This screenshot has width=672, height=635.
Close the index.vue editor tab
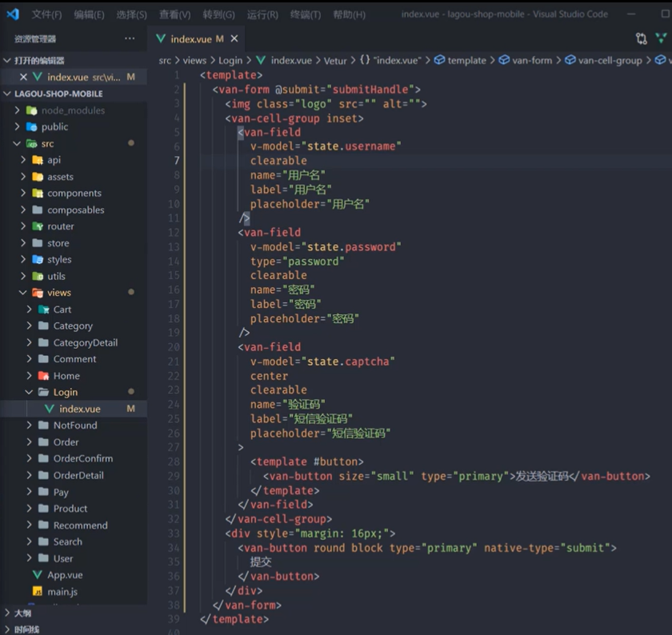[x=234, y=38]
